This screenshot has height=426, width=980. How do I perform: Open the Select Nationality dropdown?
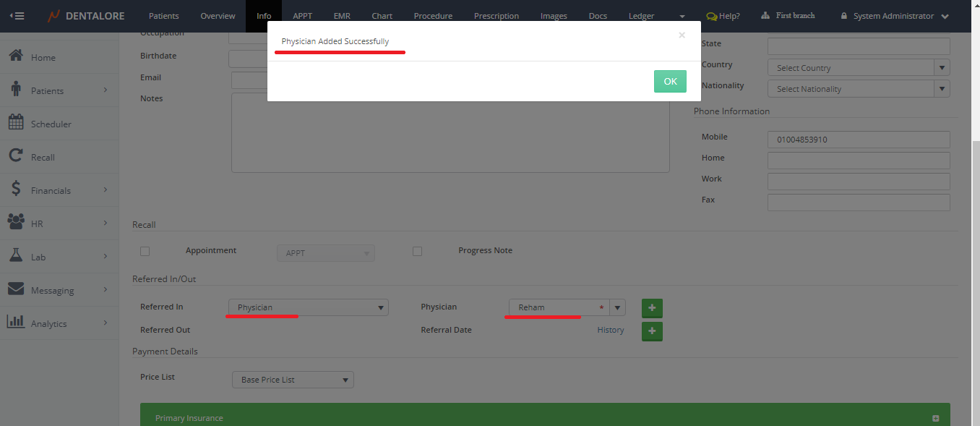(858, 89)
